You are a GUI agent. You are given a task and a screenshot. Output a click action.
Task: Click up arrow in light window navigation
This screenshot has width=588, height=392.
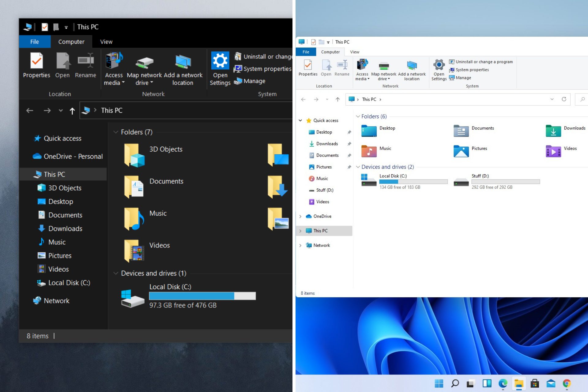[337, 99]
